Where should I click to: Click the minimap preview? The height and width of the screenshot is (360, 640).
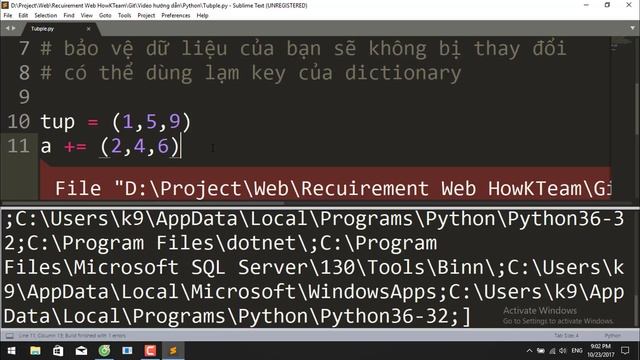622,43
